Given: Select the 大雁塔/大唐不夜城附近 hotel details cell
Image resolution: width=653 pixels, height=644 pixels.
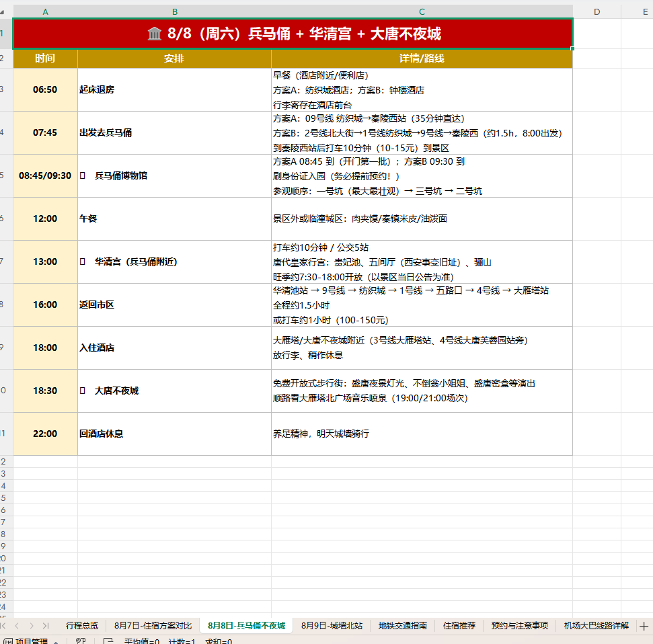Looking at the screenshot, I should pos(422,348).
